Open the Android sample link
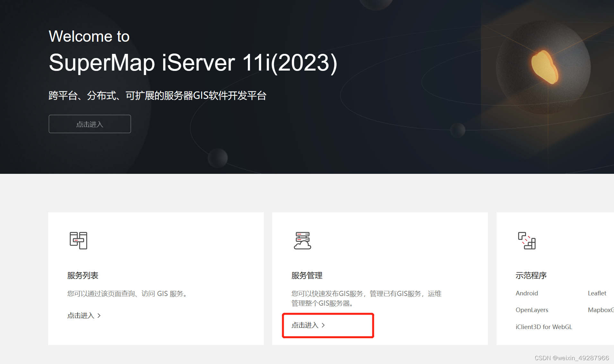This screenshot has height=364, width=614. click(526, 293)
